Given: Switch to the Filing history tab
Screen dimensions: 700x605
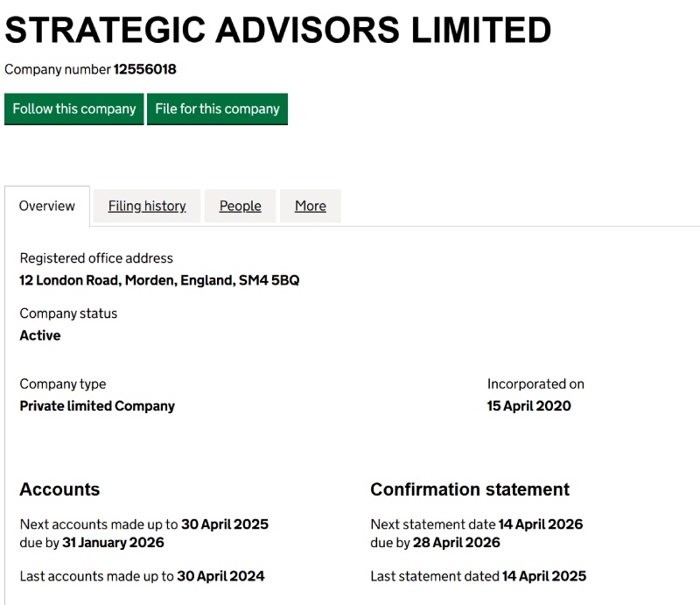Looking at the screenshot, I should coord(146,206).
